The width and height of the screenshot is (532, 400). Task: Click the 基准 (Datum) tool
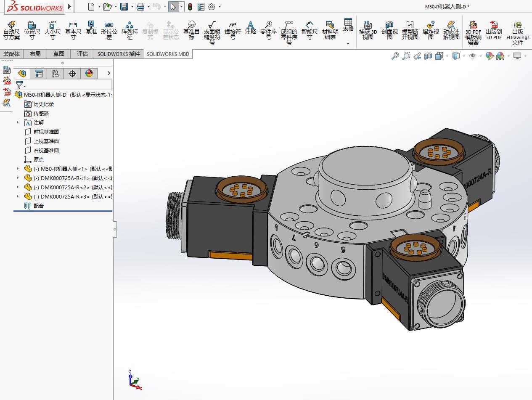pos(91,28)
